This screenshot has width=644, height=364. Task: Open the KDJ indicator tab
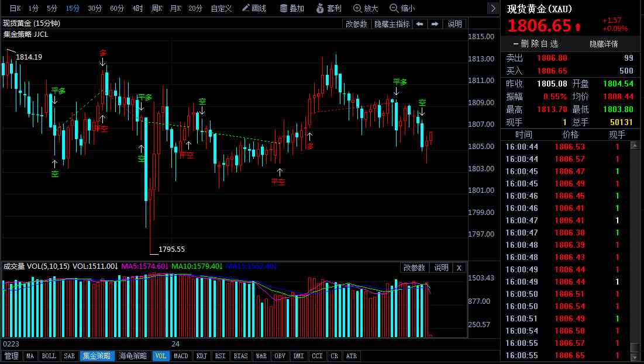(201, 355)
